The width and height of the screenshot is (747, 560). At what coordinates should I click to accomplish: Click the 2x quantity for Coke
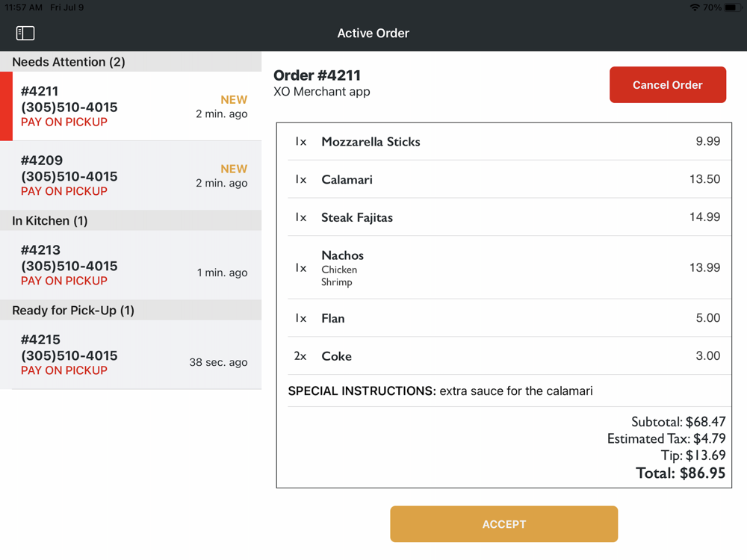[300, 356]
